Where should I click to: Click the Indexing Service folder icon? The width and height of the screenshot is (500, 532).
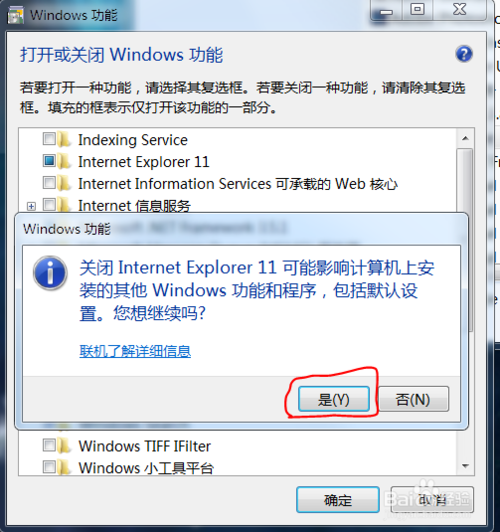[x=64, y=139]
